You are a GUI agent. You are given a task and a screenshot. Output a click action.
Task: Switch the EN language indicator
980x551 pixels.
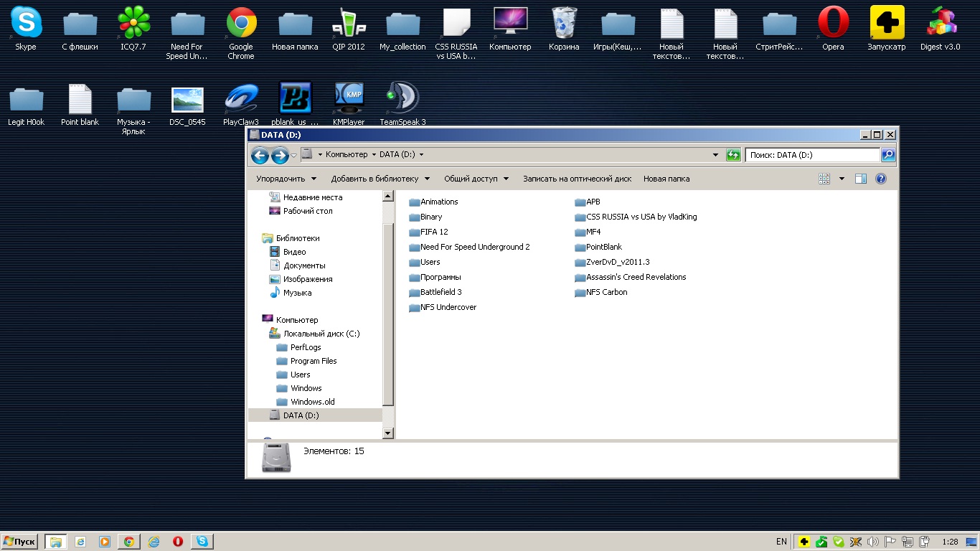pos(781,542)
